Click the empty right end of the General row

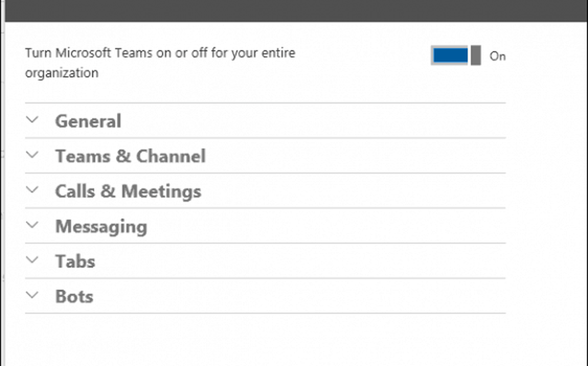click(x=459, y=121)
